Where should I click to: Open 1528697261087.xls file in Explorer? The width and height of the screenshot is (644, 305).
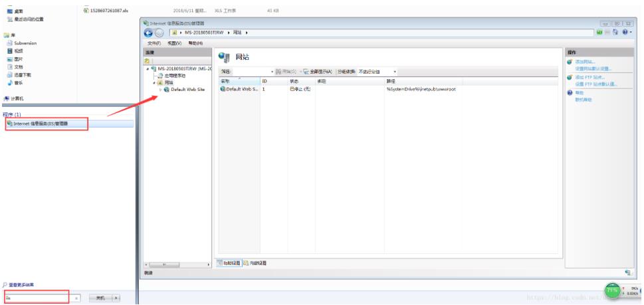106,11
